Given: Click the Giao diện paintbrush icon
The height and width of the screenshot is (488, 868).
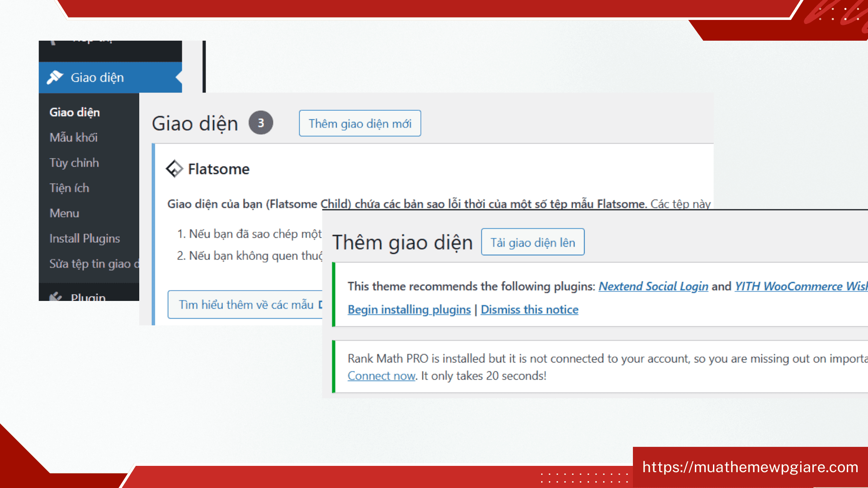Looking at the screenshot, I should (55, 77).
